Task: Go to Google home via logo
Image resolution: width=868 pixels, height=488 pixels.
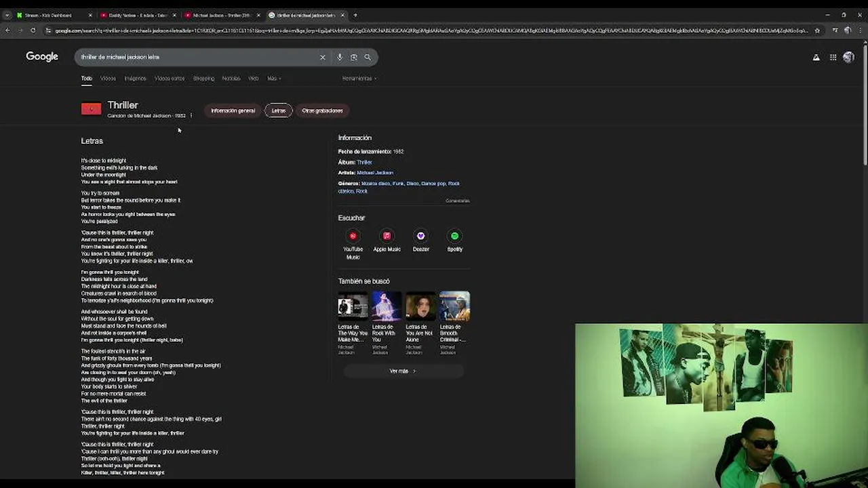Action: (42, 57)
